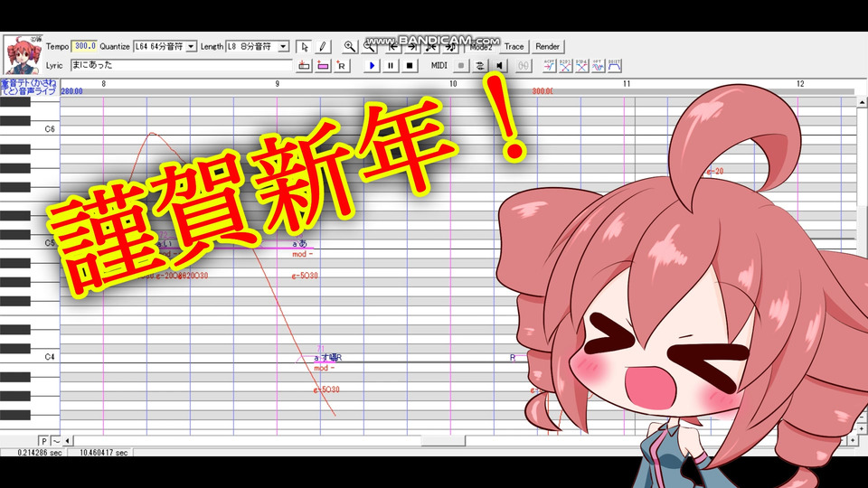This screenshot has width=868, height=488.
Task: Click the note shrink icon
Action: point(431,47)
